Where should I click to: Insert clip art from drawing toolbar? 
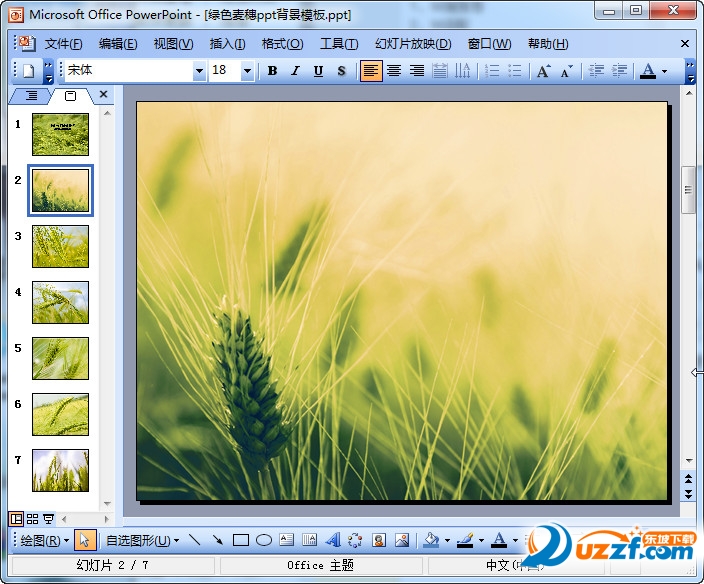pos(379,540)
